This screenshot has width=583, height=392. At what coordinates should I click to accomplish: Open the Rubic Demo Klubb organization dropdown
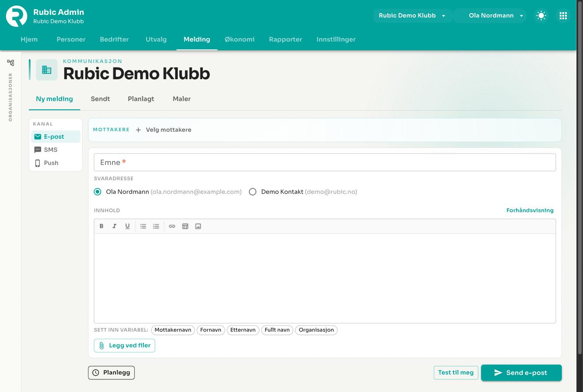pyautogui.click(x=412, y=16)
